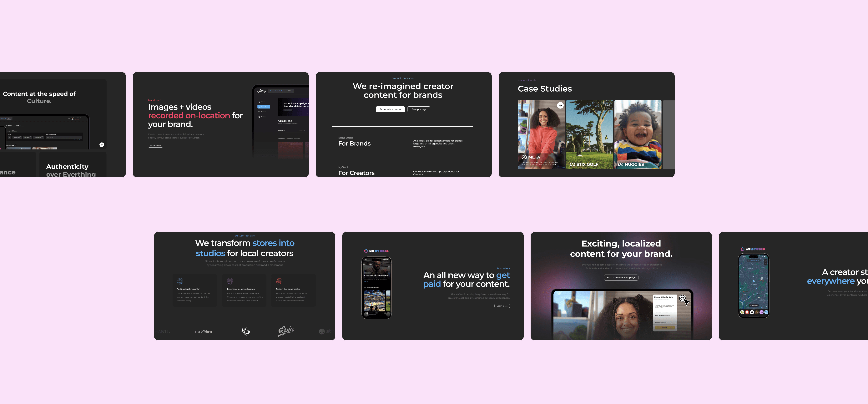Click arrow icon on Meta case study
The image size is (868, 404).
coord(560,105)
